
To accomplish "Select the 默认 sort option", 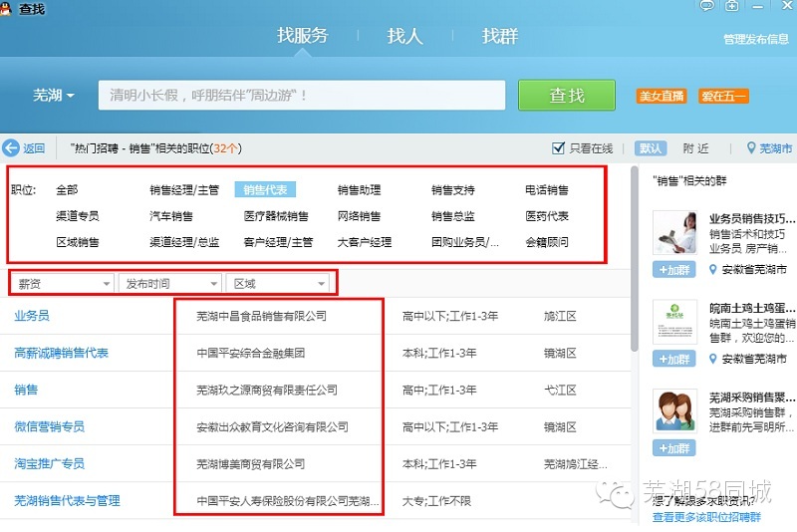I will pyautogui.click(x=651, y=148).
